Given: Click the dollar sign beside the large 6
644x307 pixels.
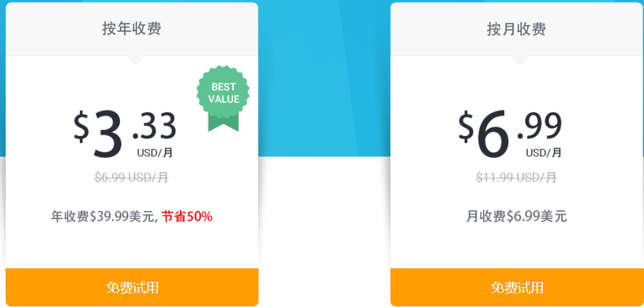Looking at the screenshot, I should [x=466, y=127].
